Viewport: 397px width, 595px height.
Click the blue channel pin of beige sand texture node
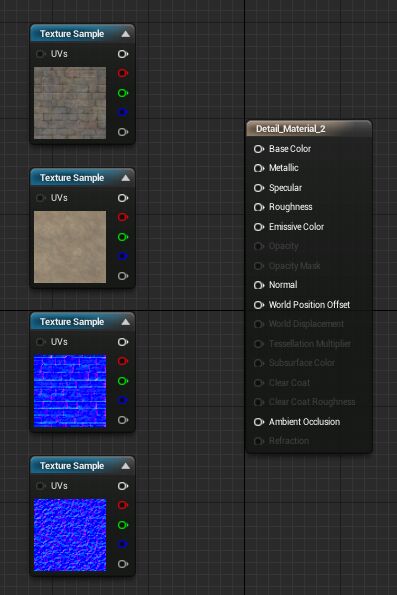pyautogui.click(x=123, y=256)
